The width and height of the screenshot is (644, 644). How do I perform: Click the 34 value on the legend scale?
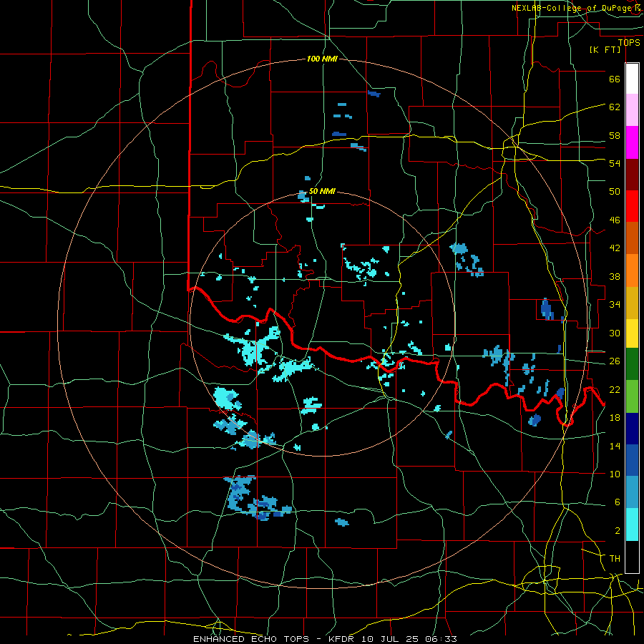pos(615,305)
